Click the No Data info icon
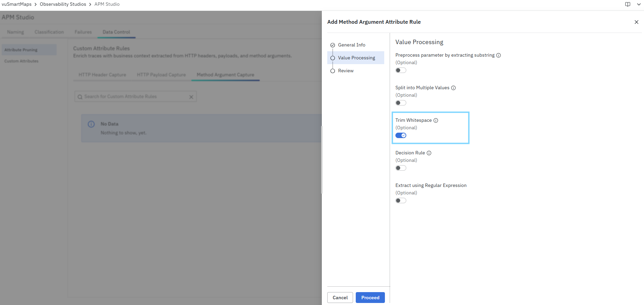Viewport: 644px width, 305px height. pos(91,124)
